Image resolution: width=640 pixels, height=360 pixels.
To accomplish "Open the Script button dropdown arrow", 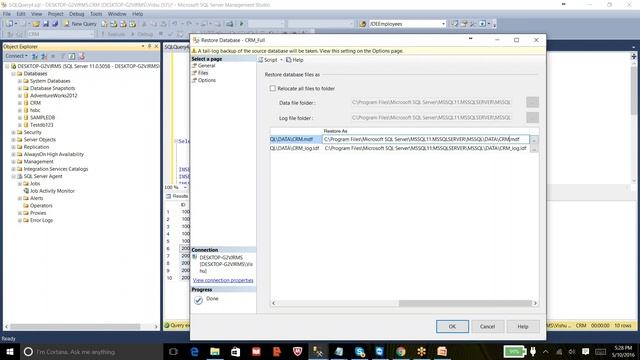I will 281,60.
